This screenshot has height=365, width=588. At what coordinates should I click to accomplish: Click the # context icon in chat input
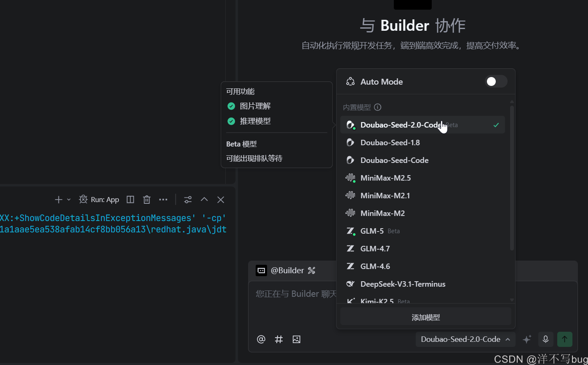(x=279, y=339)
